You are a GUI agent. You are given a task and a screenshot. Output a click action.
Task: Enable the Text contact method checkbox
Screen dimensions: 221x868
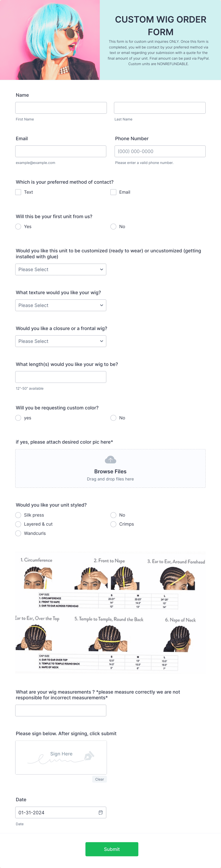click(18, 192)
